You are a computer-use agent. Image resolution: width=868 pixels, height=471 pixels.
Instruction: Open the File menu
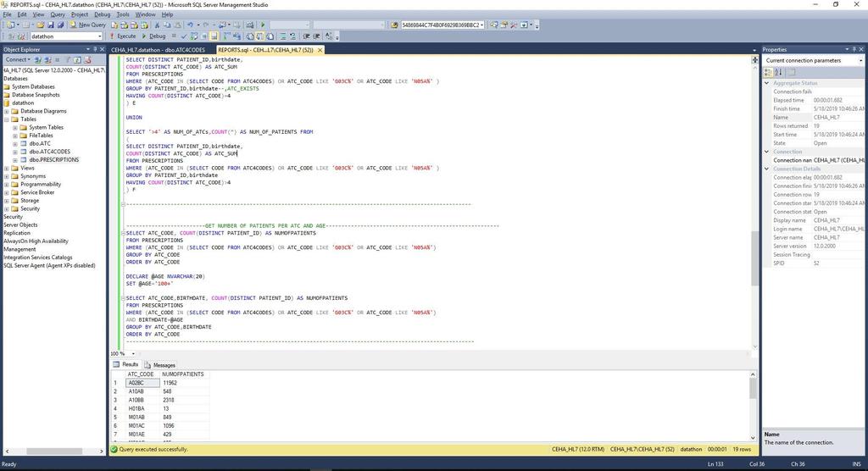click(7, 14)
